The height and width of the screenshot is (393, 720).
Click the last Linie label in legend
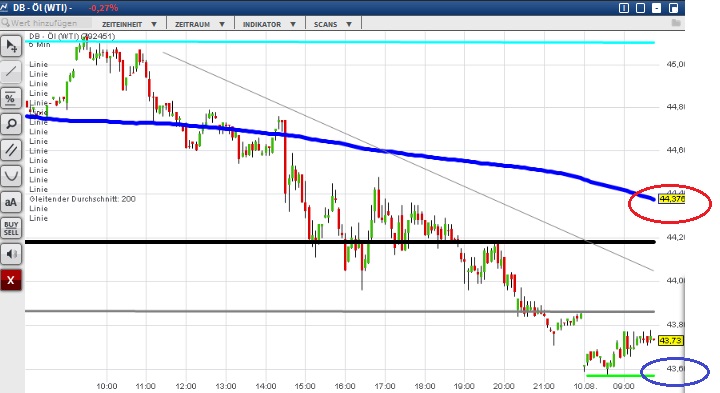(x=39, y=218)
